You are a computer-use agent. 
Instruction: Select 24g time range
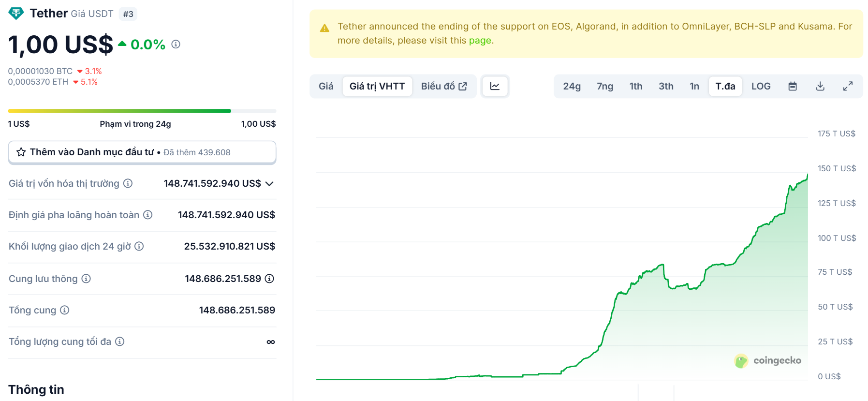572,86
